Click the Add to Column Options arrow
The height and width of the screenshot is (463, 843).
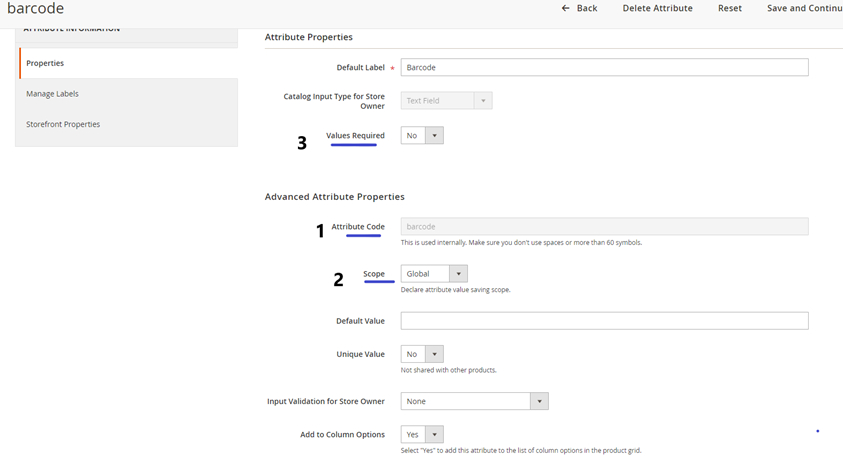[x=434, y=434]
